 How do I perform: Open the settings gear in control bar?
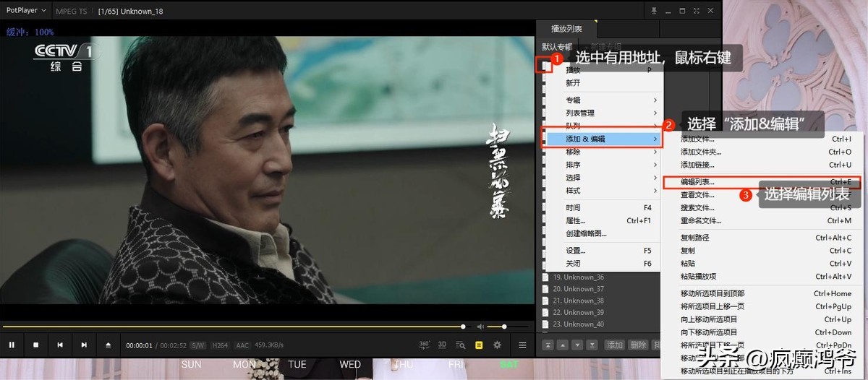tap(497, 345)
